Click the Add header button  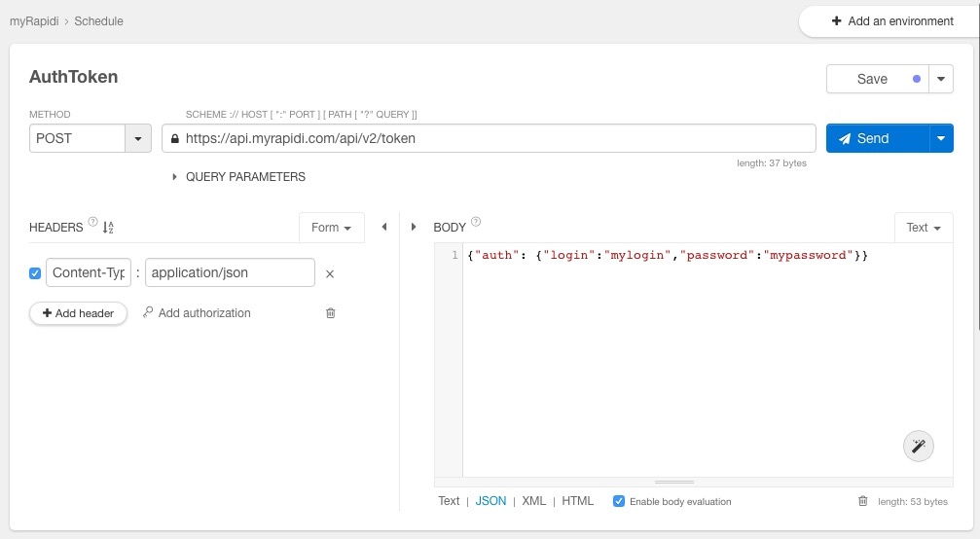tap(78, 313)
